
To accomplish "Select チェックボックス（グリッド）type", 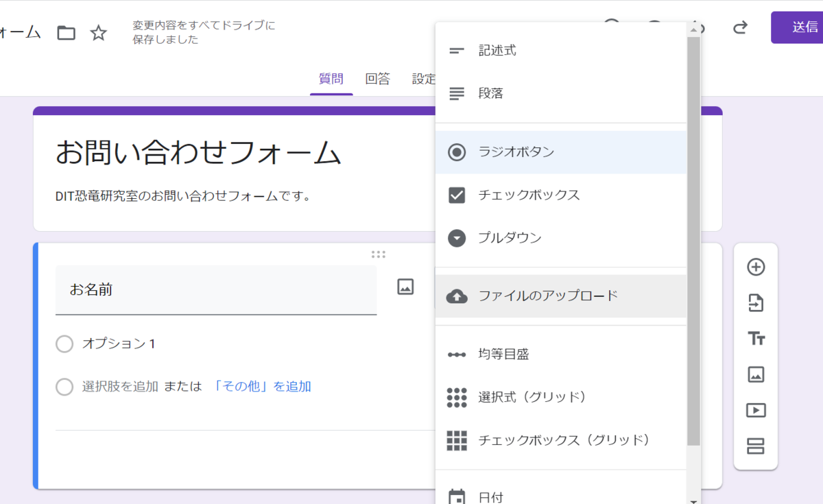I will click(561, 440).
